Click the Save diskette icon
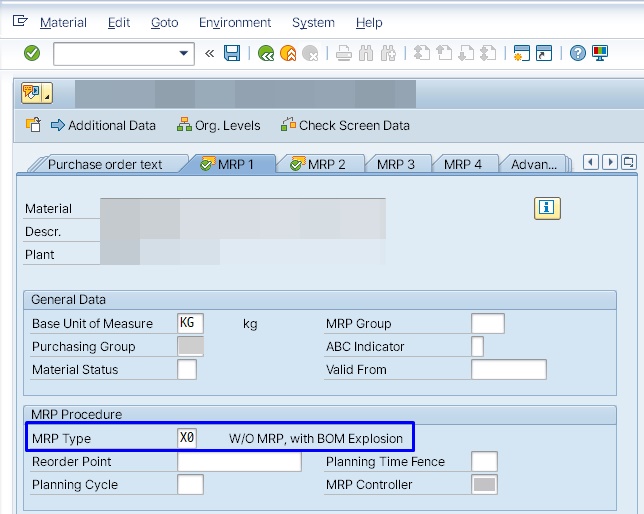The height and width of the screenshot is (514, 644). [232, 53]
